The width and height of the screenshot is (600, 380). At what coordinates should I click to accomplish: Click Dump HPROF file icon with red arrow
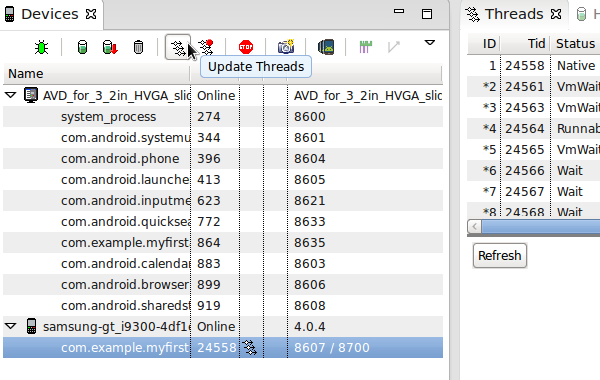tap(110, 47)
